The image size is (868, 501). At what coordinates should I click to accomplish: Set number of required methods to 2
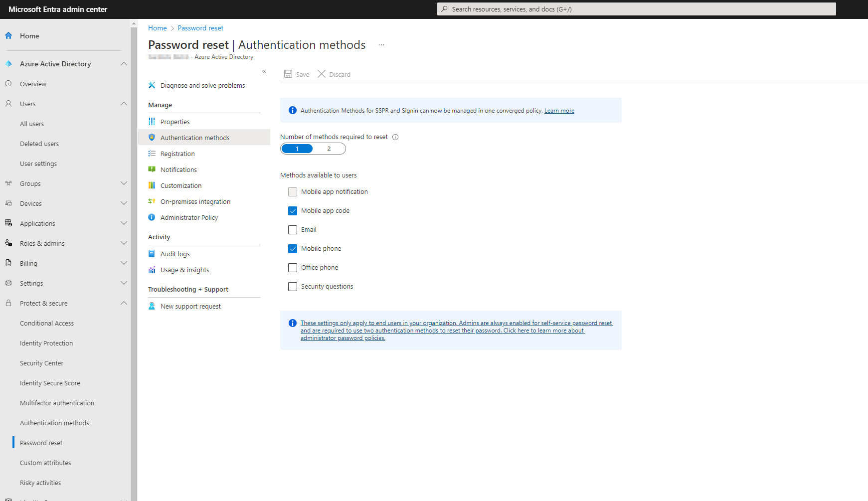point(329,148)
